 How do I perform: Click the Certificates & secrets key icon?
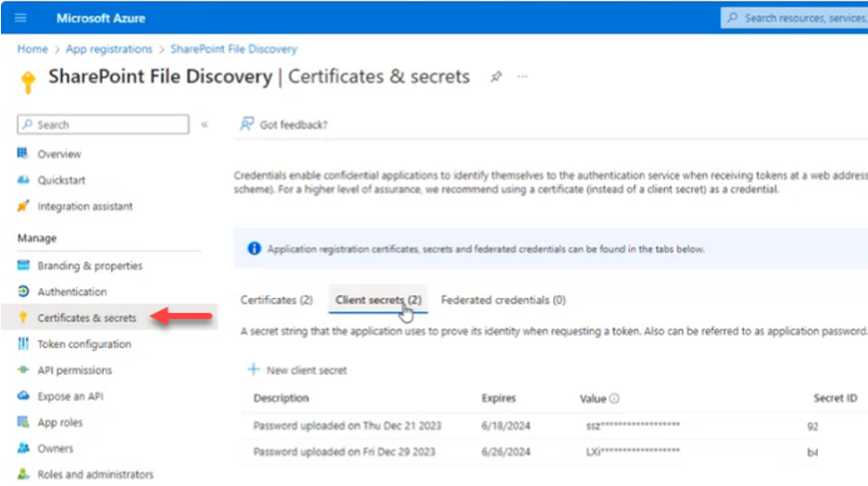23,317
